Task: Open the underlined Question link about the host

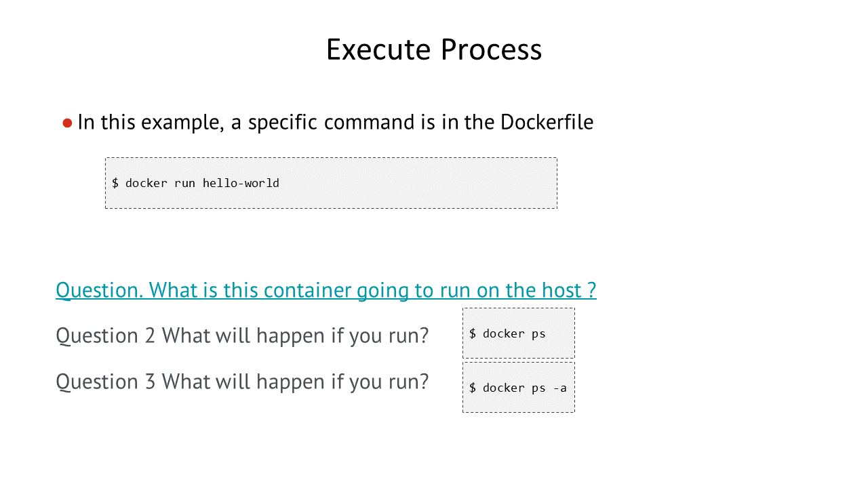Action: (326, 290)
